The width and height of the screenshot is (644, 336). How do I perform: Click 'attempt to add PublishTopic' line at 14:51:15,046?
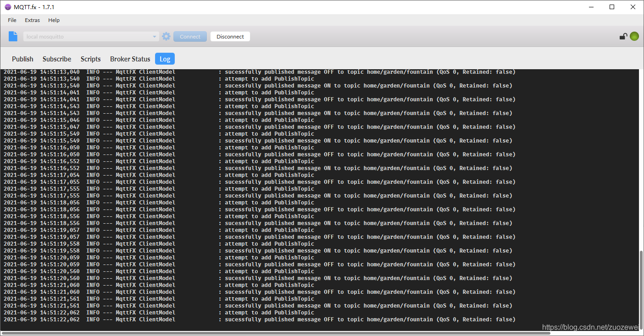[x=159, y=120]
